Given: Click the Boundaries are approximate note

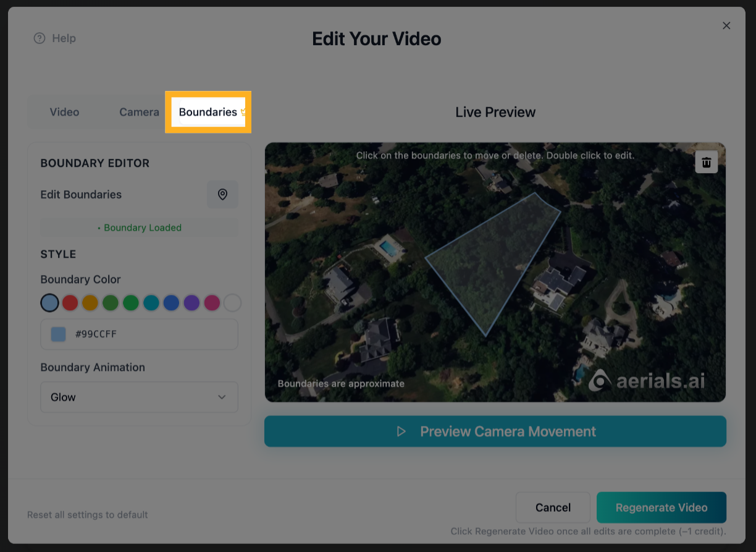Looking at the screenshot, I should point(341,384).
